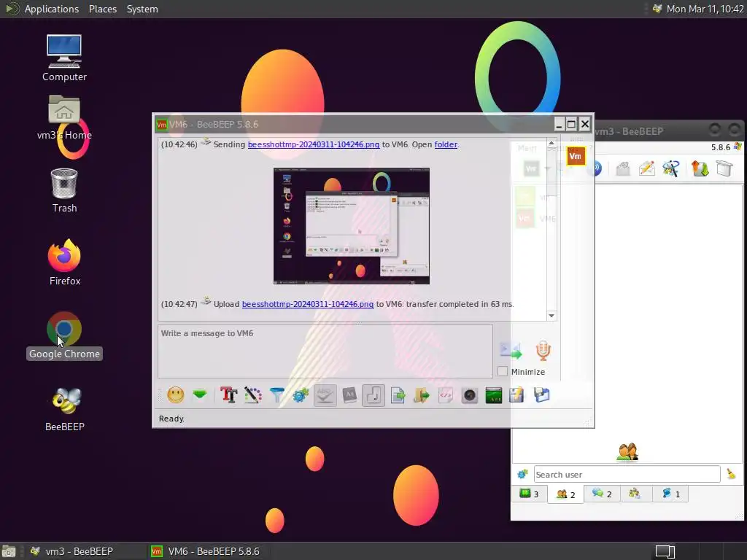Click the blue floppy disks icon
Screen dimensions: 747x560
click(542, 394)
